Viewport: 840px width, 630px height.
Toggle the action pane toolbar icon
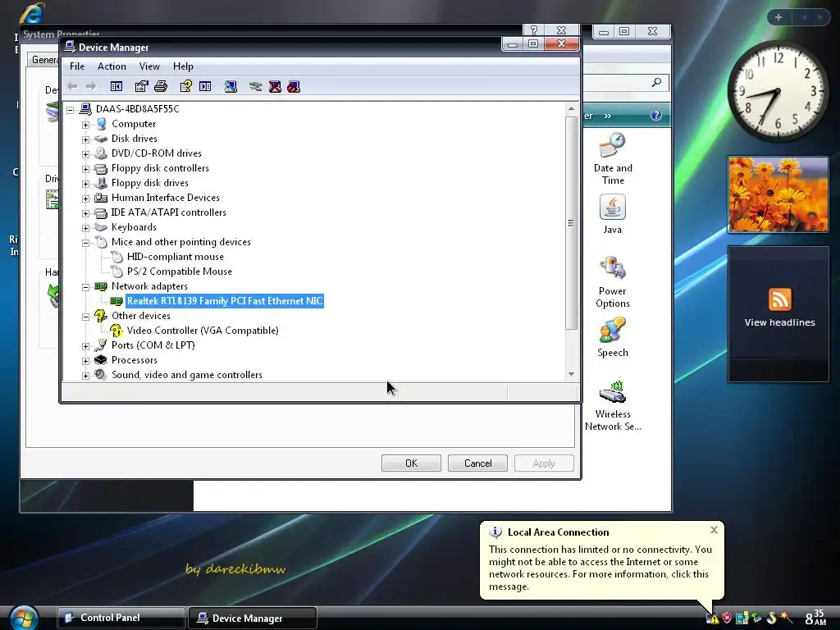click(205, 86)
